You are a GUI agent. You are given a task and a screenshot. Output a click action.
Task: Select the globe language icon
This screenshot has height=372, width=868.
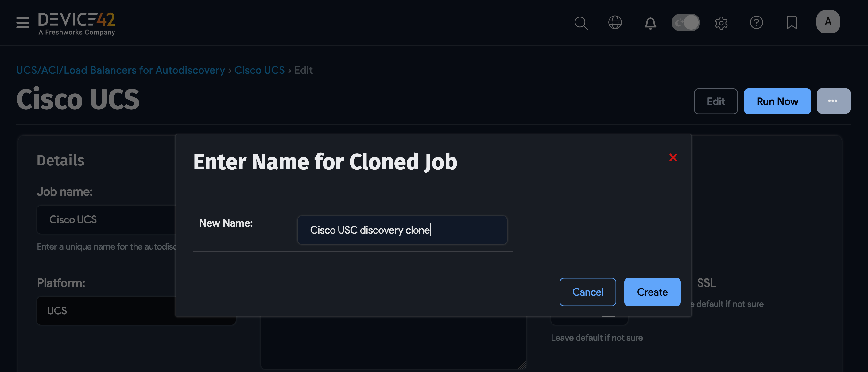coord(615,23)
